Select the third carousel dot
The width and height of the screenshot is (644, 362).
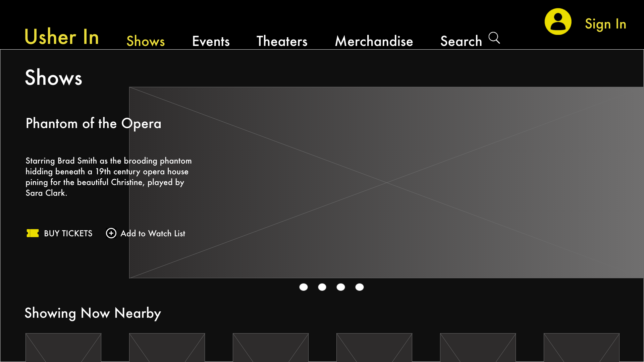pyautogui.click(x=341, y=287)
